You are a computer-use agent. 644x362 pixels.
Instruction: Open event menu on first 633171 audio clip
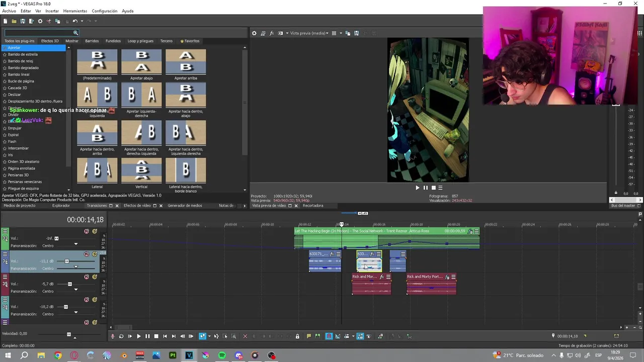coord(339,254)
